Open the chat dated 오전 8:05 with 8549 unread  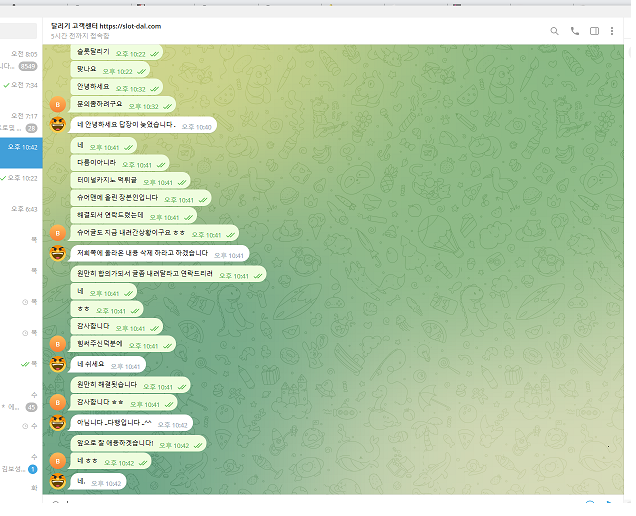coord(19,60)
